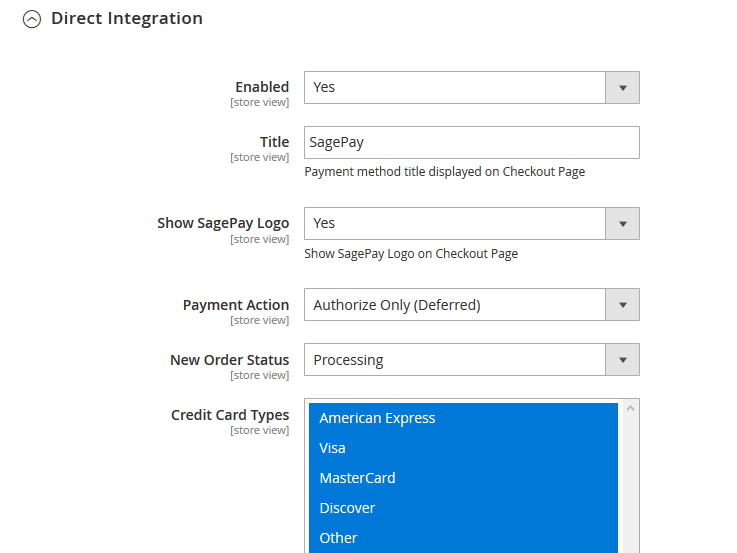Click scroll-up arrow in Credit Card Types list
Image resolution: width=737 pixels, height=553 pixels.
630,408
